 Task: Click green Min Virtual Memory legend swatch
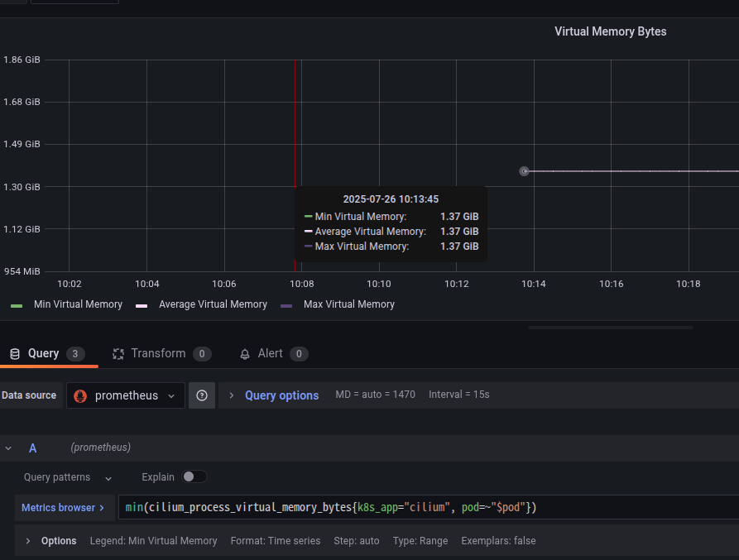pos(17,306)
